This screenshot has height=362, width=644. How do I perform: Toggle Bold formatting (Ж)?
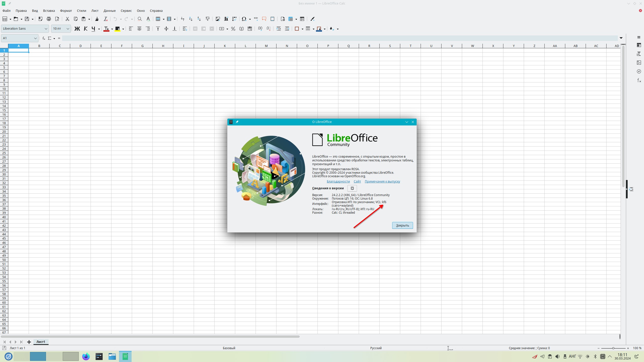tap(77, 29)
